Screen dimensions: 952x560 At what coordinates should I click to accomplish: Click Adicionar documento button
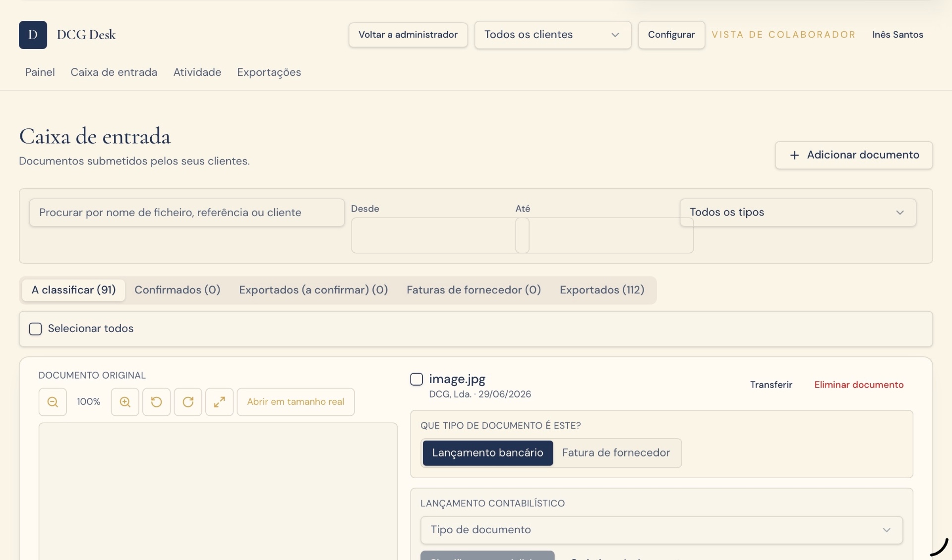(853, 155)
